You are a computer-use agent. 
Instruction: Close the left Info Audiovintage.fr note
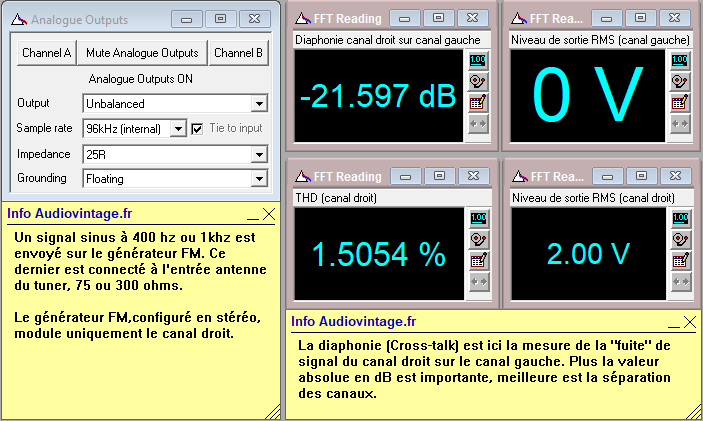pos(269,214)
